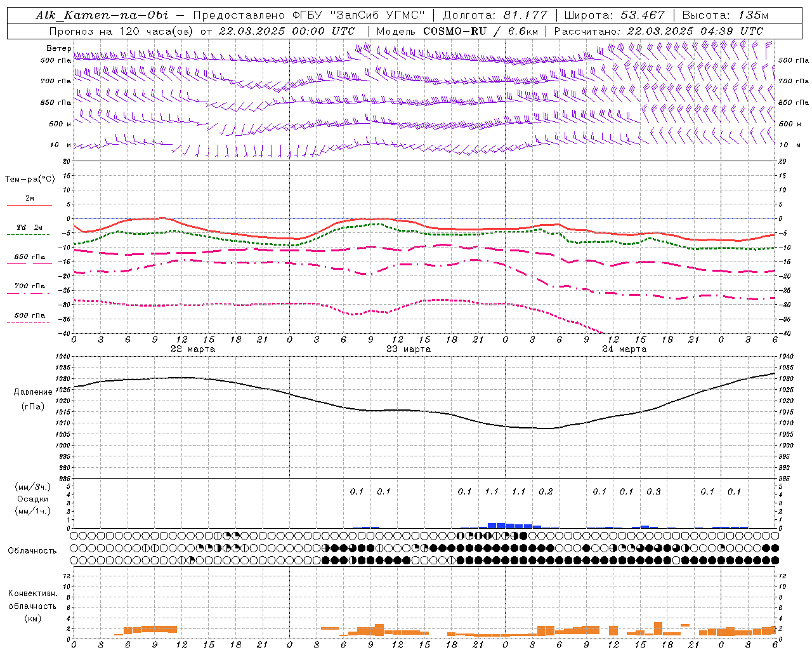812x650 pixels.
Task: Click the 0.3 precipitation value
Action: coord(653,492)
